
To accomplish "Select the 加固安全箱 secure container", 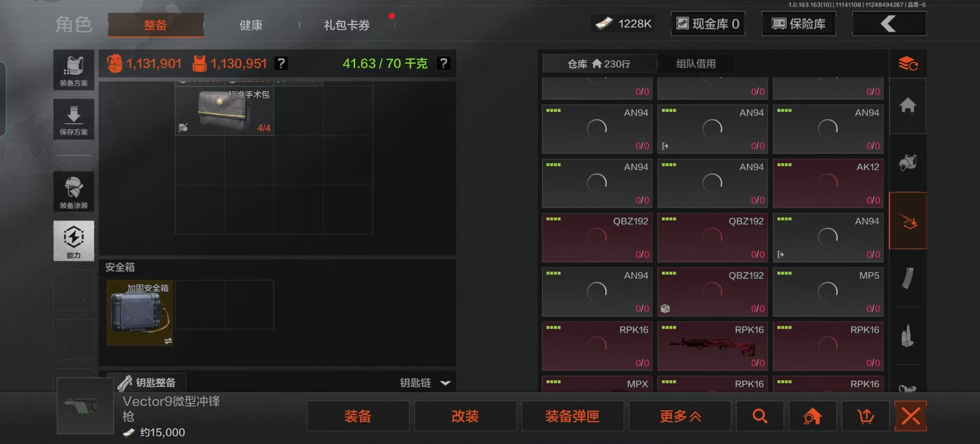I will [x=140, y=313].
